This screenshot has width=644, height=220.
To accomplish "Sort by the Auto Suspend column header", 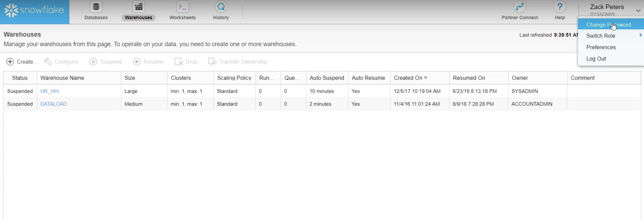I will pos(327,78).
